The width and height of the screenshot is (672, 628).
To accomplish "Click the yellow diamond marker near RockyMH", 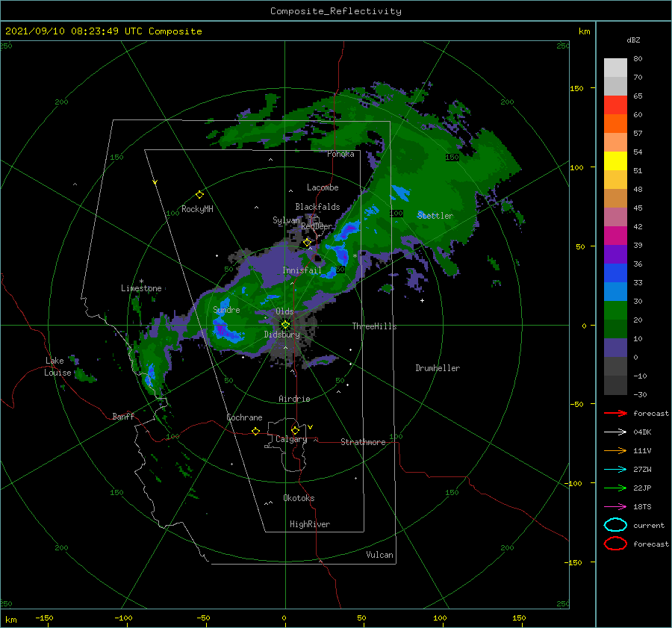I will pos(199,195).
